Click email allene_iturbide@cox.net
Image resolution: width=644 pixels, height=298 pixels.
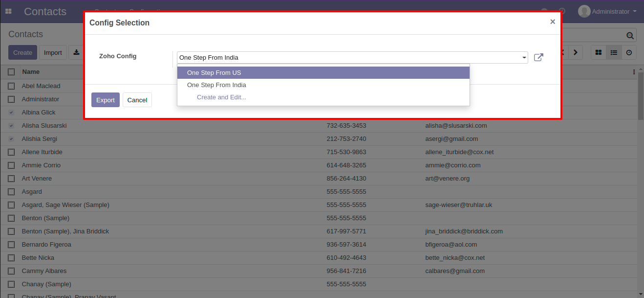click(x=459, y=152)
